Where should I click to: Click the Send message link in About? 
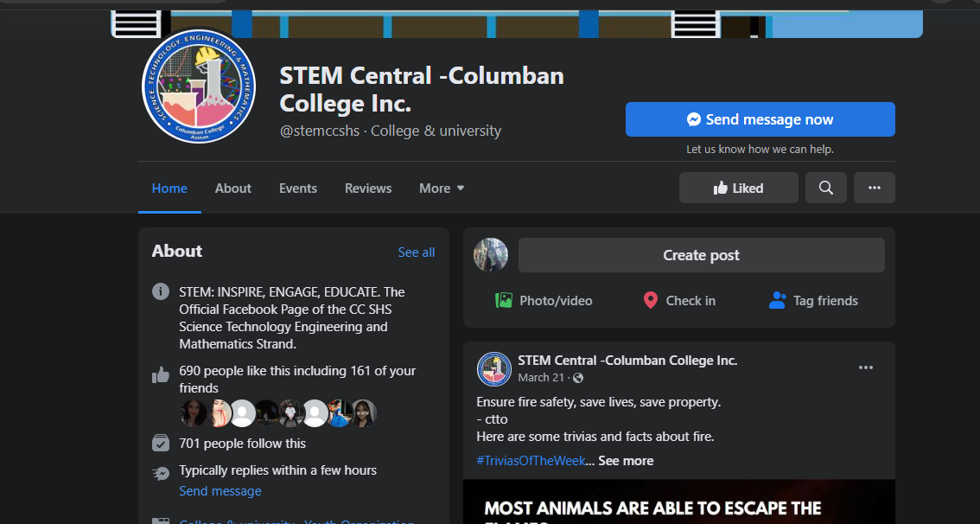220,491
